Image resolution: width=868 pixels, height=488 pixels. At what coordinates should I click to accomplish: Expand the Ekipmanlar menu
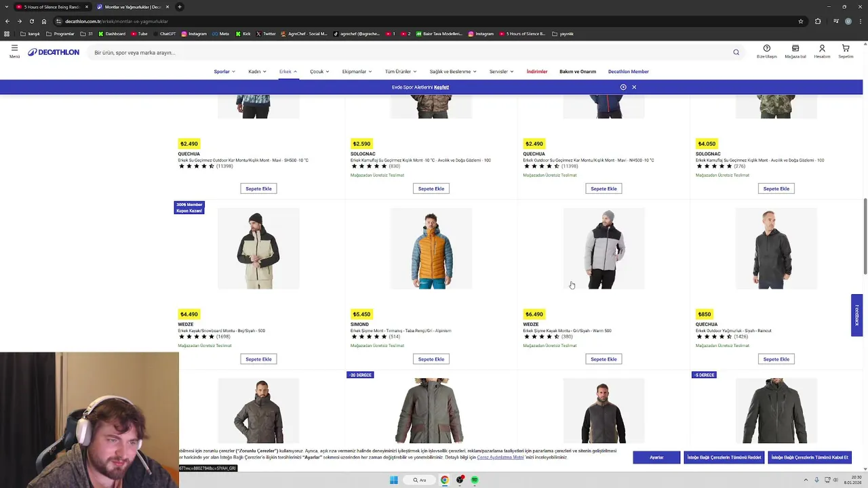(357, 71)
